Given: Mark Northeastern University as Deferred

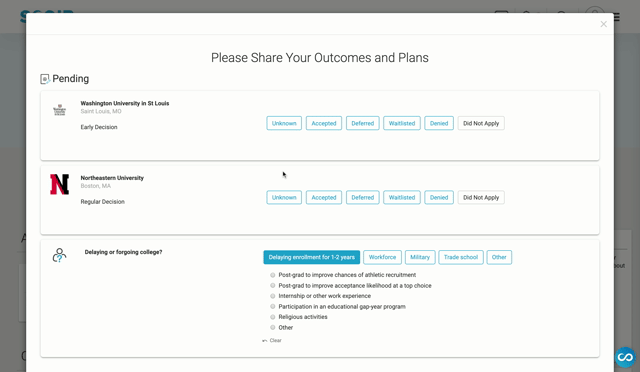Looking at the screenshot, I should click(x=362, y=198).
